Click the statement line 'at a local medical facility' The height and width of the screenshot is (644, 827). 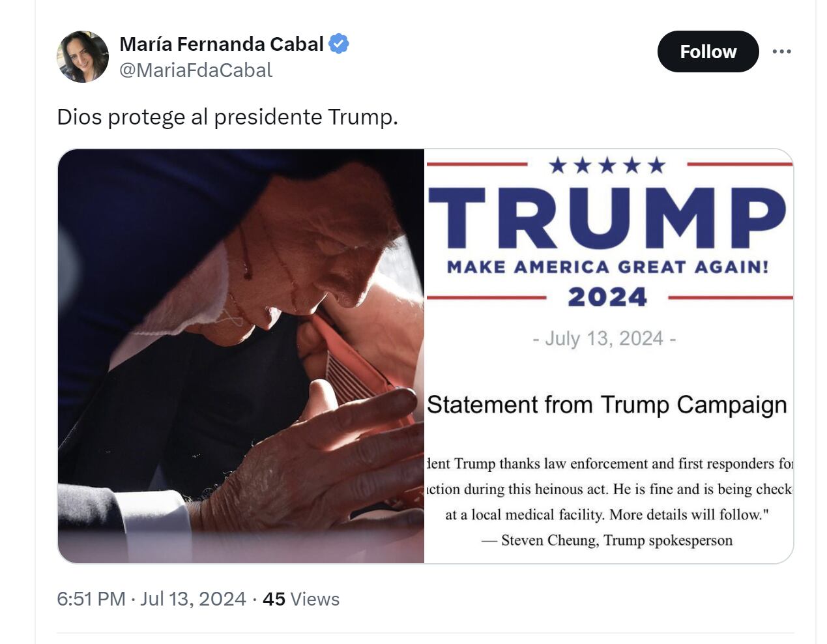click(x=607, y=515)
